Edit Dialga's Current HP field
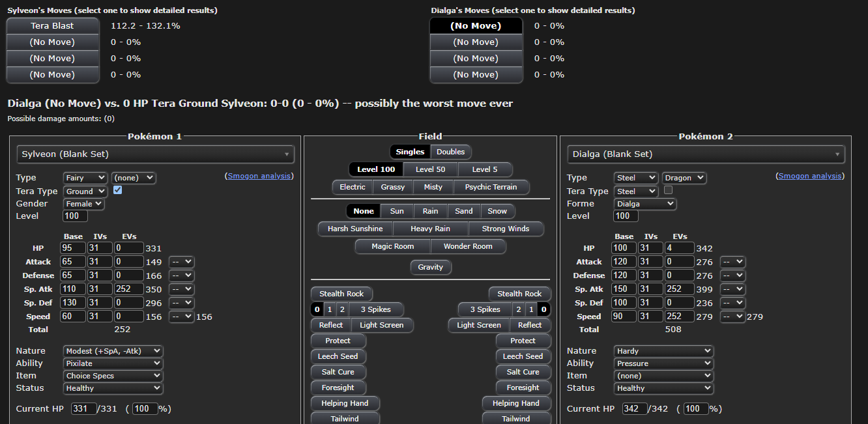The height and width of the screenshot is (424, 868). coord(633,409)
